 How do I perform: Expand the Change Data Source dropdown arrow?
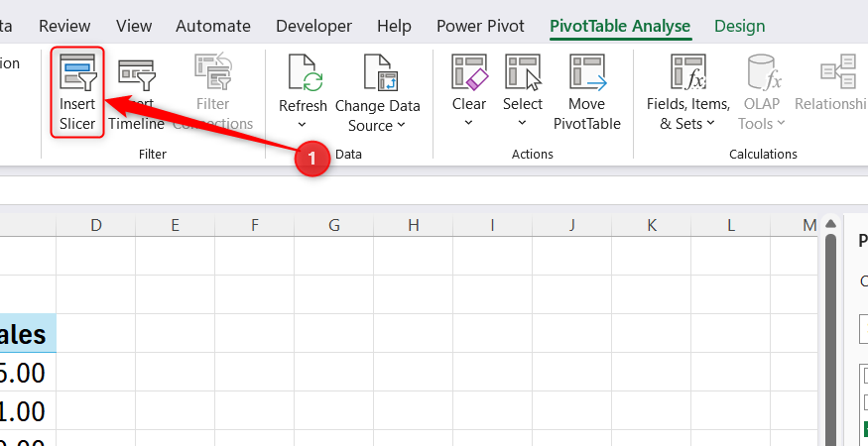point(402,125)
